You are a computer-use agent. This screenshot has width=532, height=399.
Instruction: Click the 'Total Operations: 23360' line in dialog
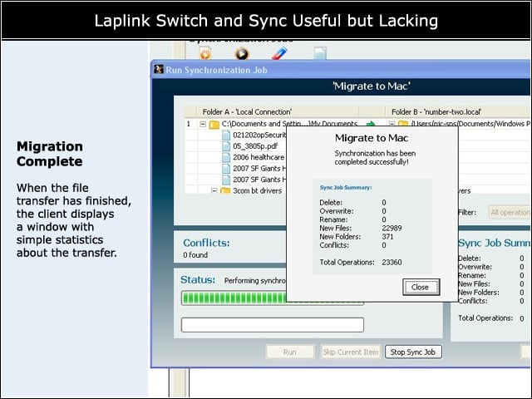pos(361,263)
